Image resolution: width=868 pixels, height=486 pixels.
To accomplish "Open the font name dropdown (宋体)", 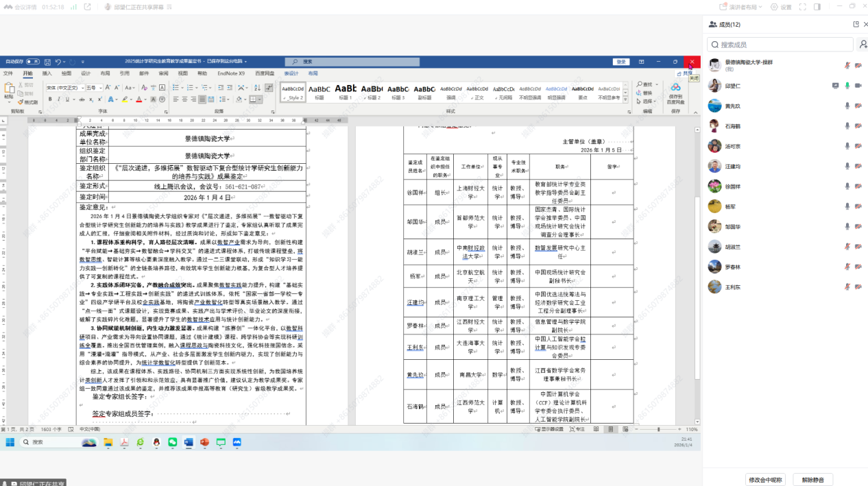I will click(64, 88).
